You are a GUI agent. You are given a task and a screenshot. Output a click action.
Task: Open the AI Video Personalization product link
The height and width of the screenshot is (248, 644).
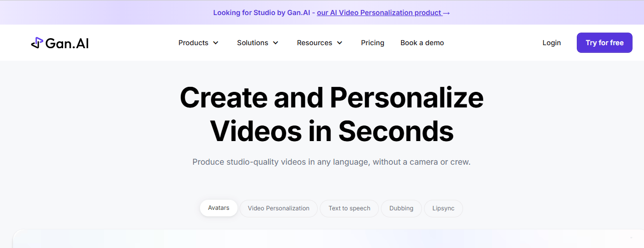[x=379, y=13]
